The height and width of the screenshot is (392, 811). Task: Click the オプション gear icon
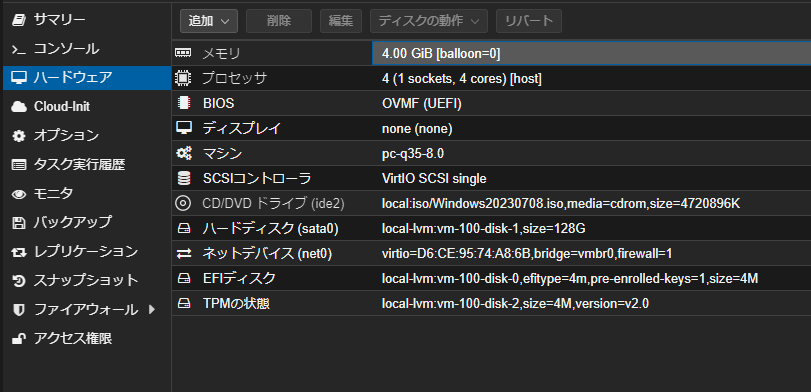tap(19, 136)
